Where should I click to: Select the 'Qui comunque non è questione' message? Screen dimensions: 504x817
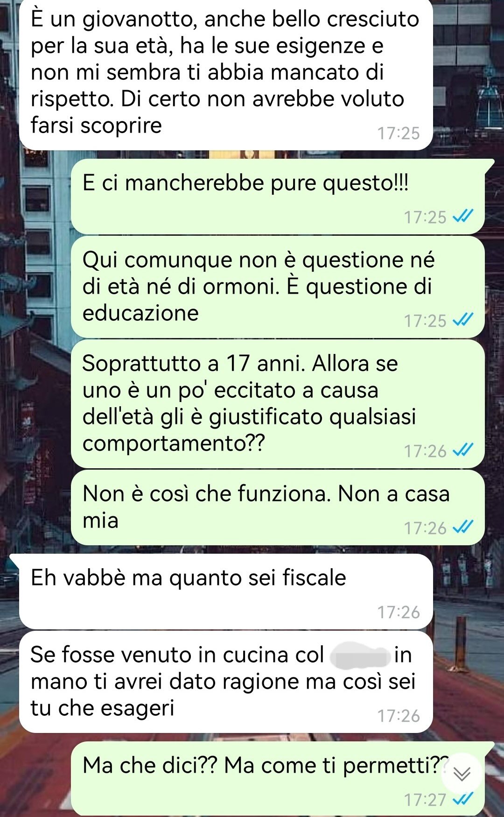(278, 287)
